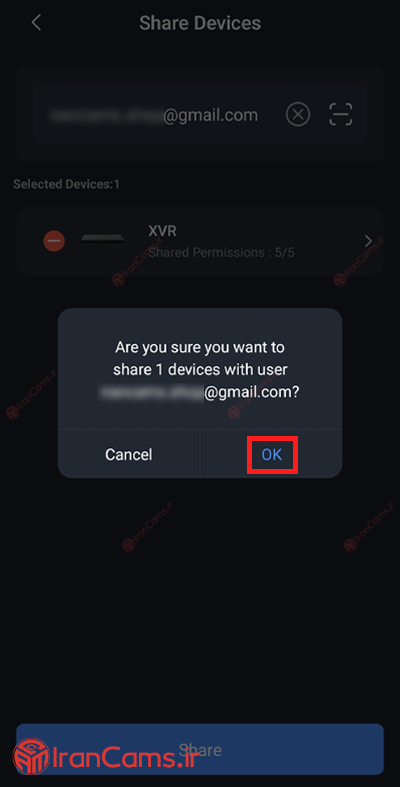Click the blurred username before @gmail.com field
Image resolution: width=400 pixels, height=787 pixels.
[x=106, y=115]
